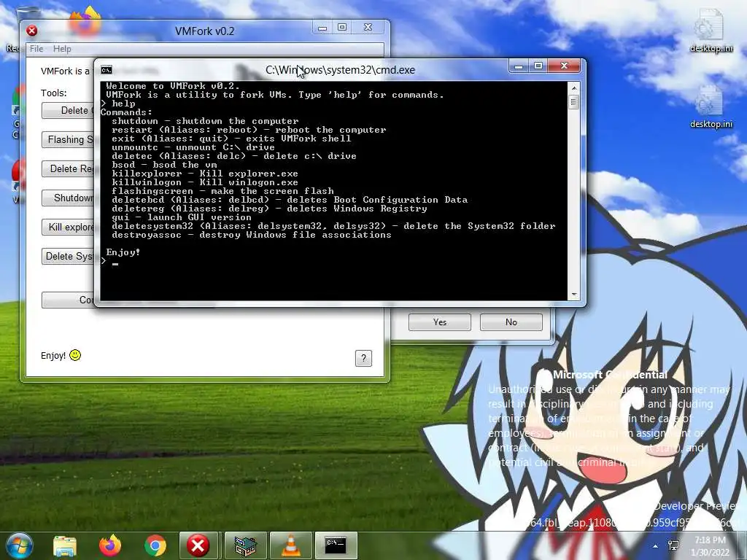
Task: Select the upper desktop.ini desktop icon
Action: coord(711,31)
